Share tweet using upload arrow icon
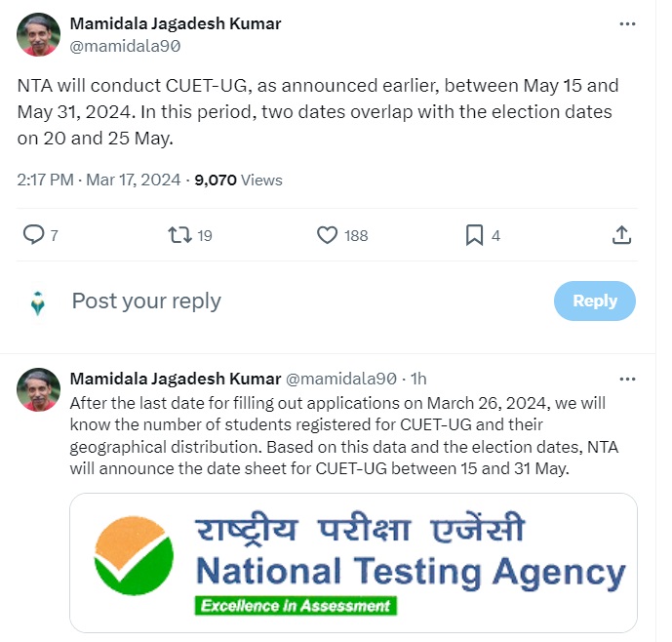This screenshot has width=672, height=642. [x=621, y=235]
